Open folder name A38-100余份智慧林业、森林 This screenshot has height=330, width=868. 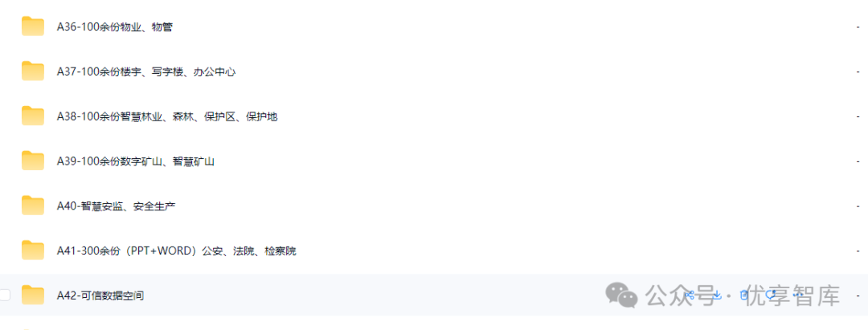click(167, 116)
